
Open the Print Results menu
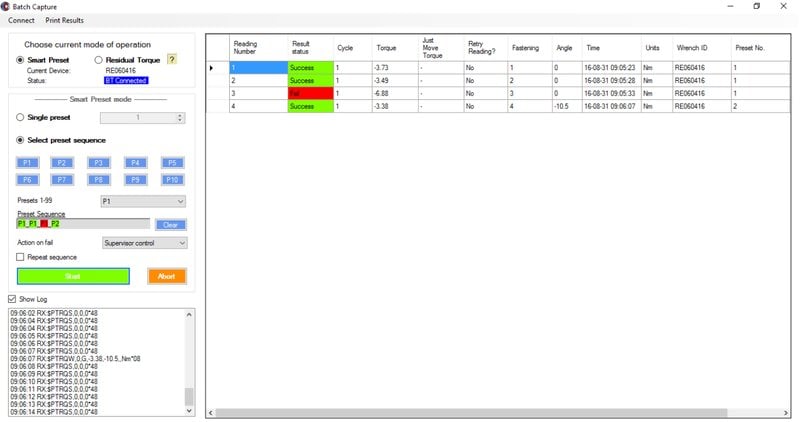point(65,20)
